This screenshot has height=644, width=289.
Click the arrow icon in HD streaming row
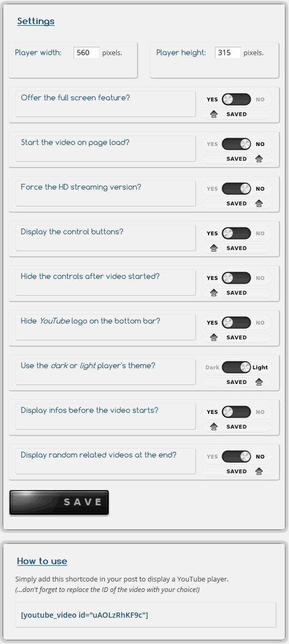click(259, 203)
